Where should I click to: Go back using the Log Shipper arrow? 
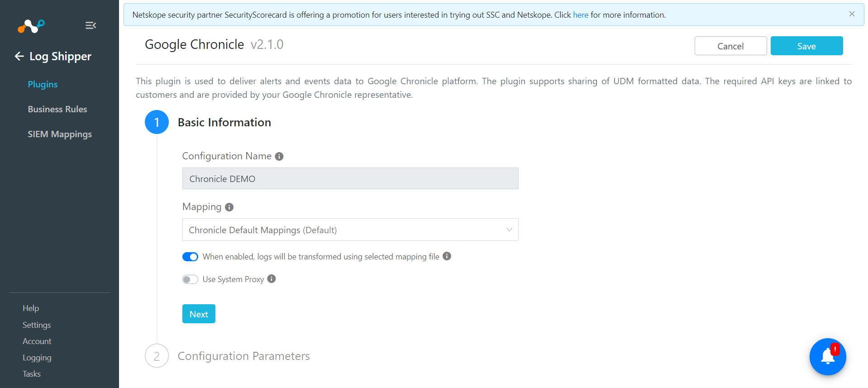click(x=19, y=56)
